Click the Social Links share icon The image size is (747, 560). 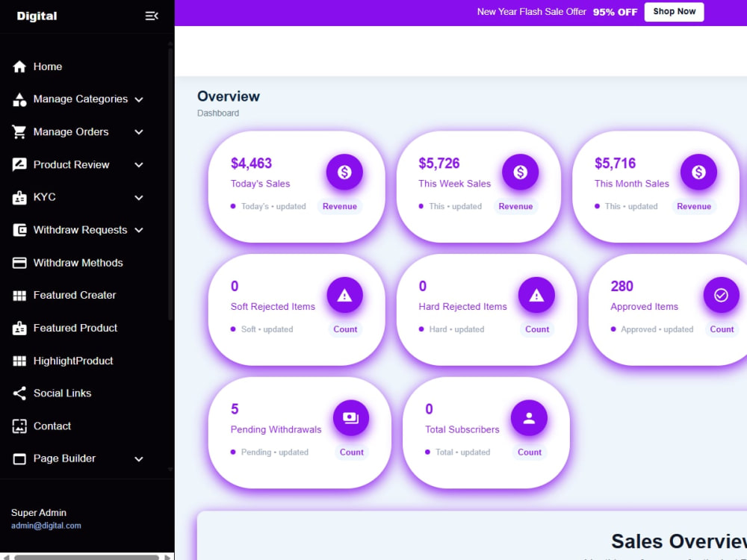pyautogui.click(x=19, y=393)
